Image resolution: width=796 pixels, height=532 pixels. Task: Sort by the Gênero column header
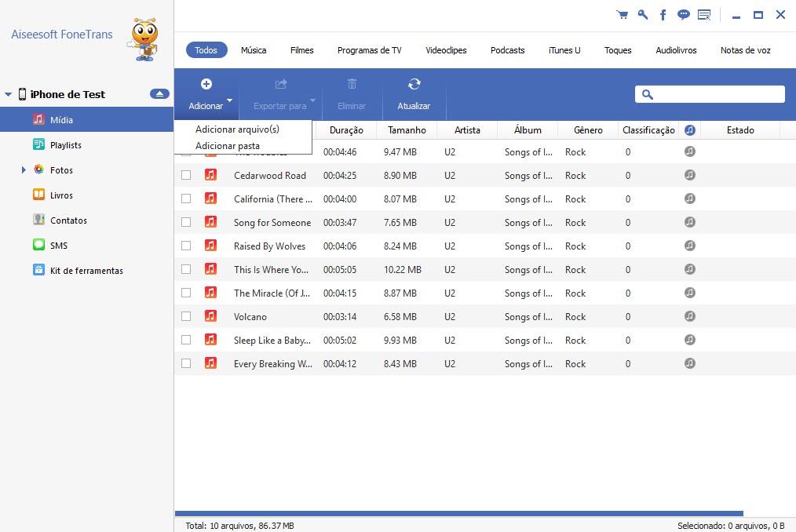(x=588, y=130)
